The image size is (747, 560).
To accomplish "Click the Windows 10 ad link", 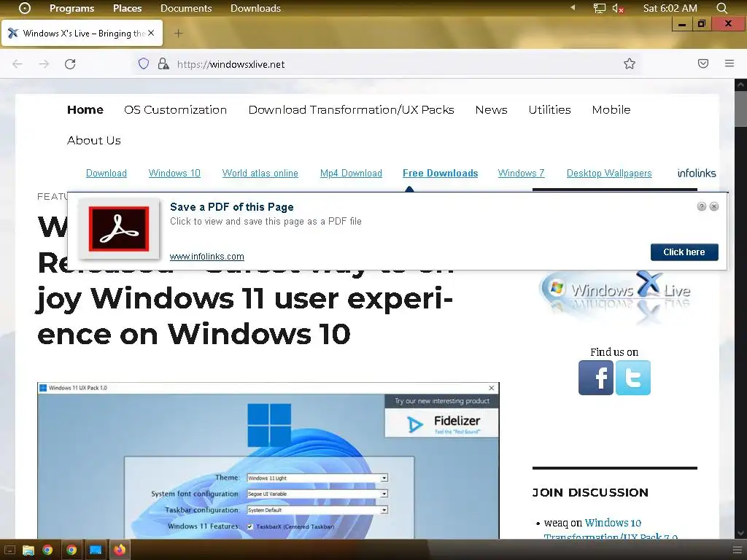I will 174,173.
